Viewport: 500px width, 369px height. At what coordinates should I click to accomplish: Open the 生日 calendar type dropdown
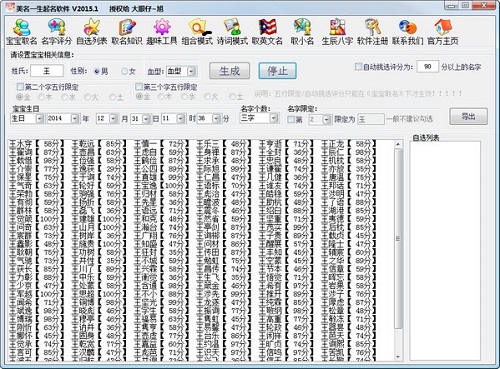40,119
